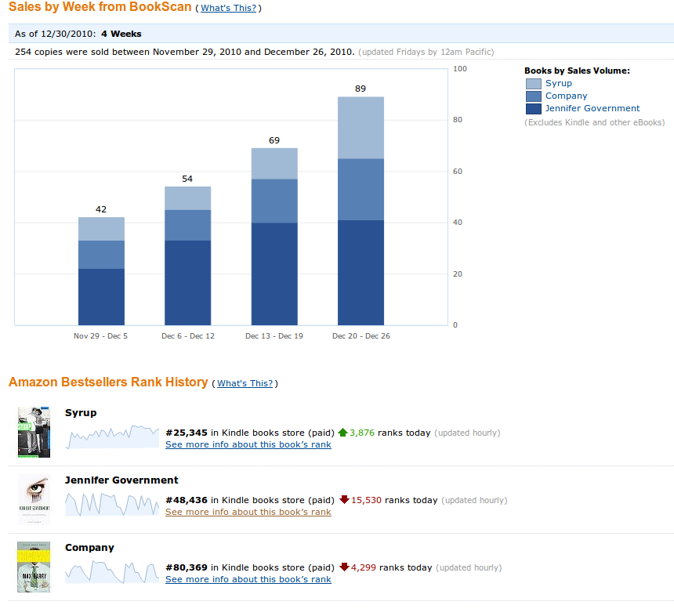Image resolution: width=674 pixels, height=616 pixels.
Task: Click the '#25,345' rank value
Action: 187,433
